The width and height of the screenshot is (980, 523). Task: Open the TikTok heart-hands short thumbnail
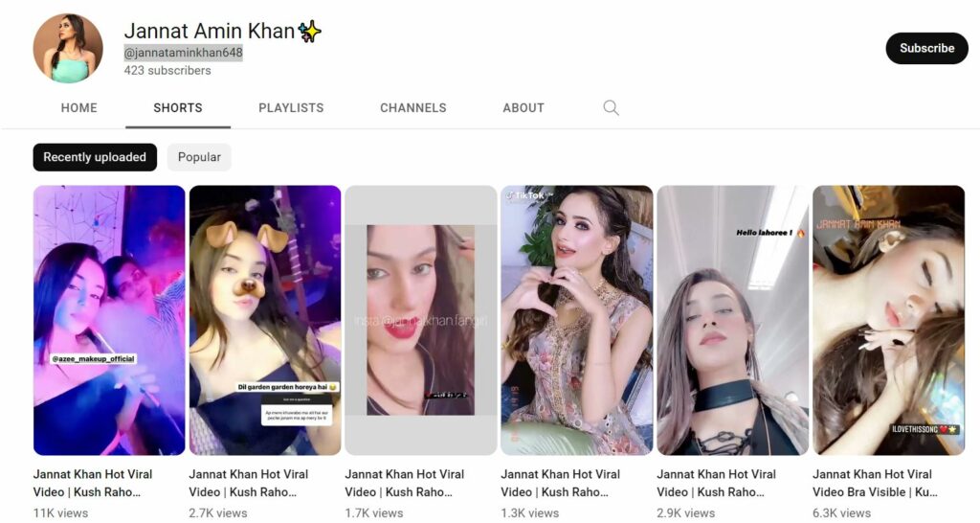[577, 320]
